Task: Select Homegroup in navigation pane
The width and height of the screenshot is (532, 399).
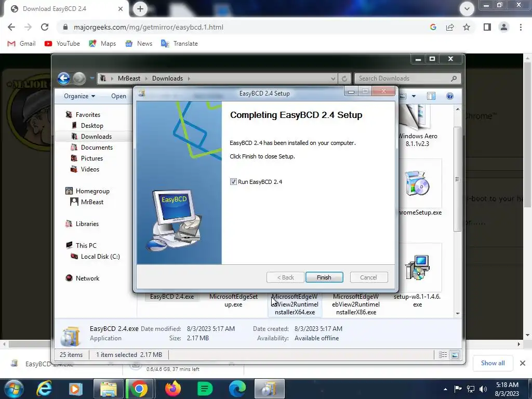Action: pos(92,191)
